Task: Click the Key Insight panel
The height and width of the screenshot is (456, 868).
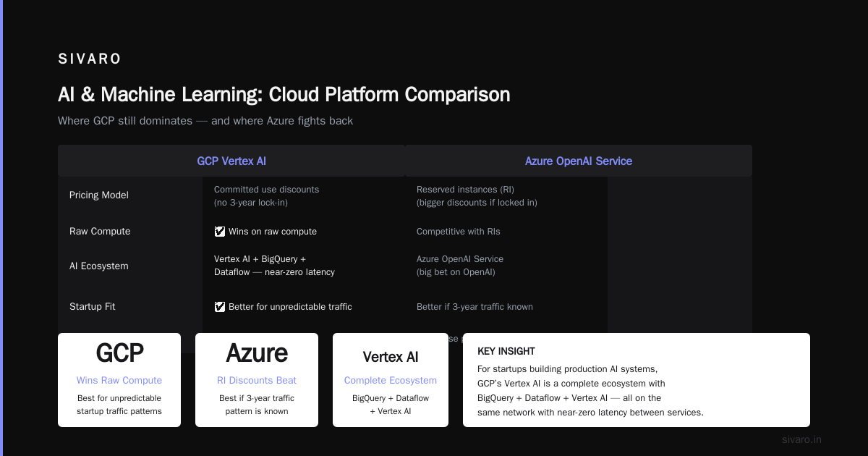Action: click(x=637, y=380)
